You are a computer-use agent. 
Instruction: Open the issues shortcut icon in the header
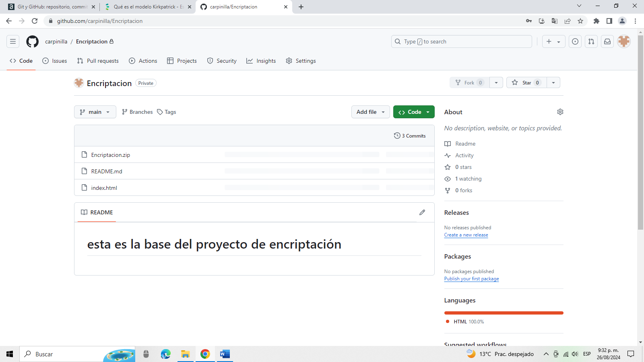point(575,41)
